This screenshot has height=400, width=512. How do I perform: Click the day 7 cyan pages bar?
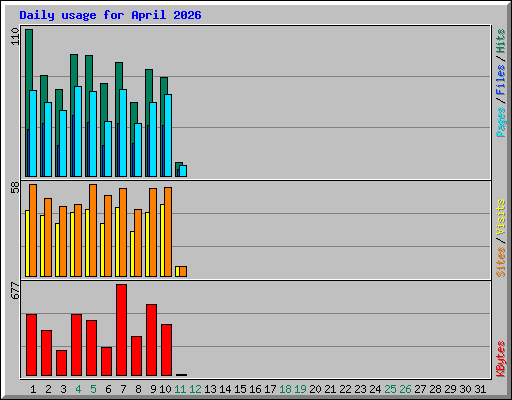pos(123,133)
